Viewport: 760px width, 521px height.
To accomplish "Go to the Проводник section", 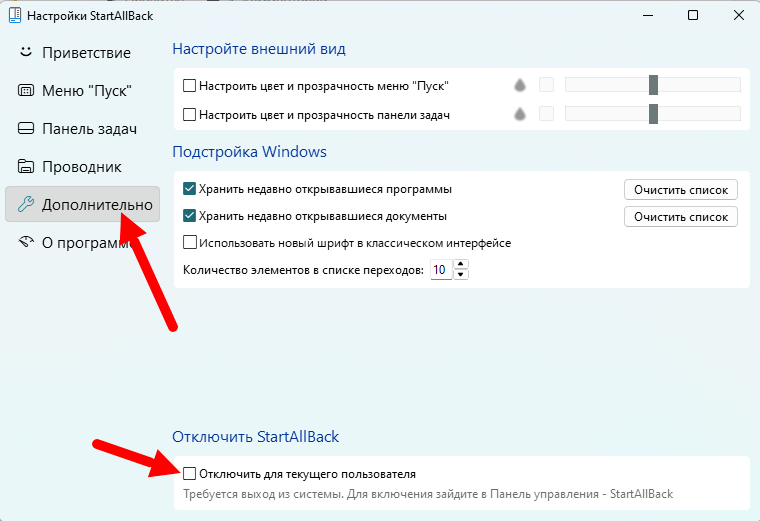I will pyautogui.click(x=82, y=167).
